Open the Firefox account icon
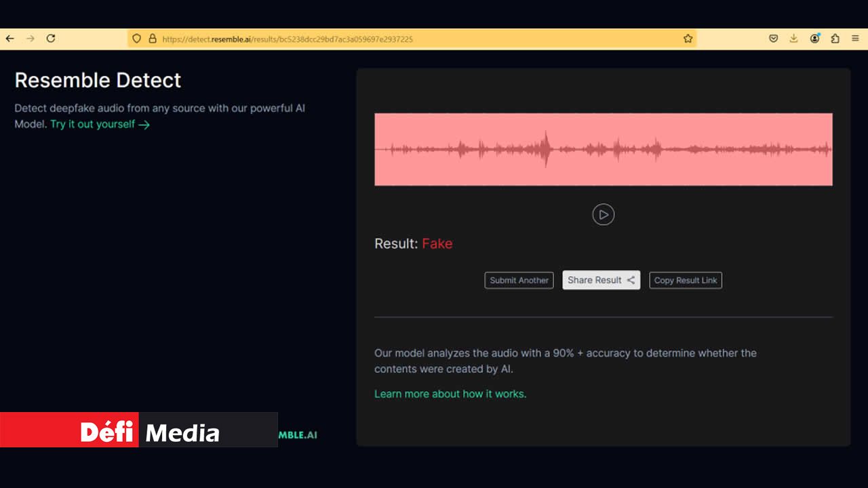 [x=814, y=39]
